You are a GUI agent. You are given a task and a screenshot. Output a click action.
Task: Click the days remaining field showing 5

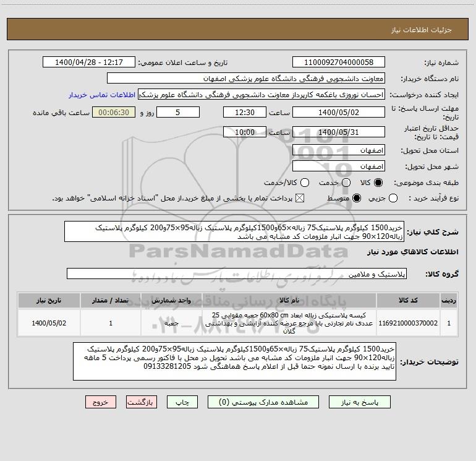click(x=178, y=112)
